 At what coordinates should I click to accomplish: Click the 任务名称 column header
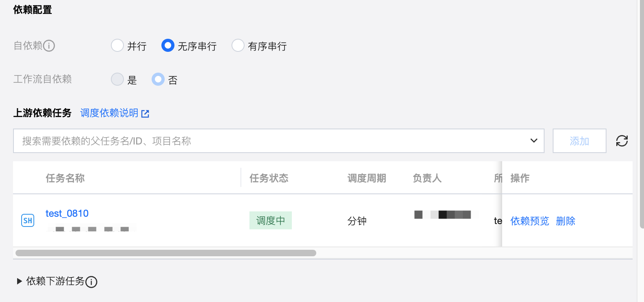(x=65, y=178)
